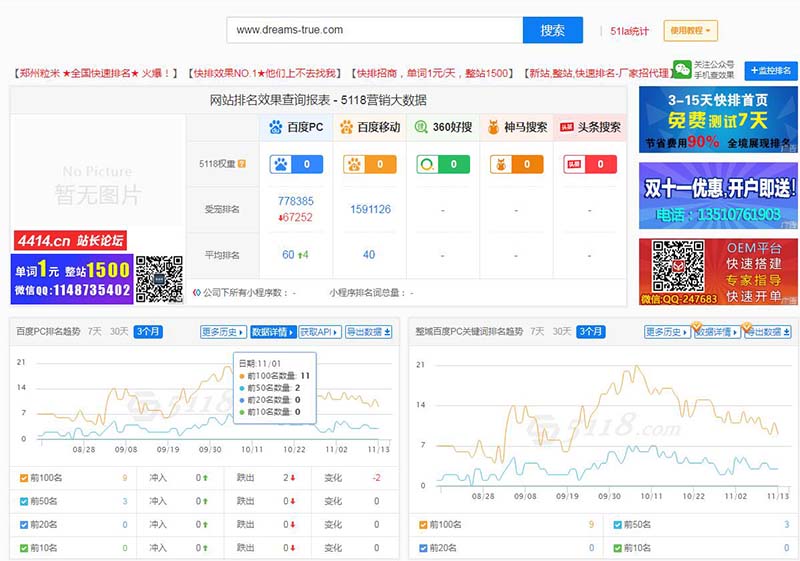Select the 百度PC column tab
Image resolution: width=800 pixels, height=561 pixels.
coord(296,127)
